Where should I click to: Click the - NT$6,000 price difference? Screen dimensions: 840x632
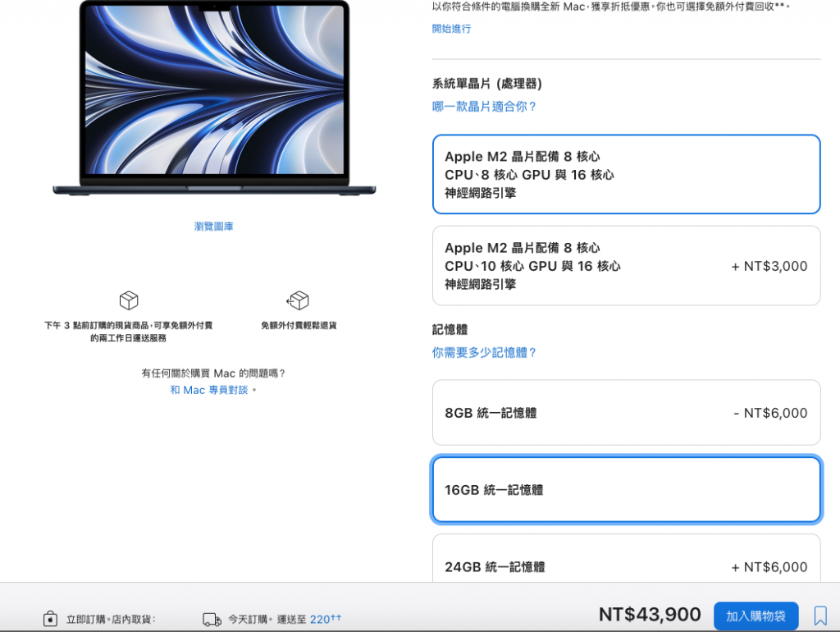coord(770,414)
